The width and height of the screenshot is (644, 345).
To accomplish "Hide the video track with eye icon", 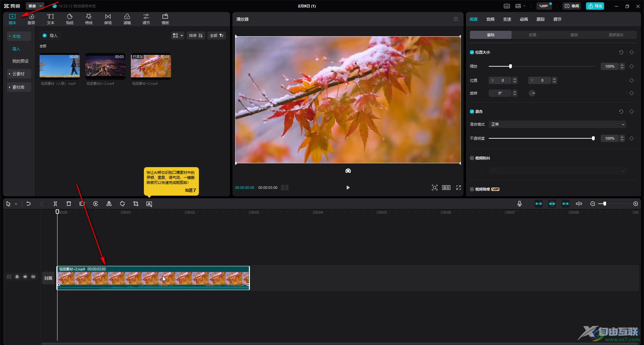I will tap(25, 277).
